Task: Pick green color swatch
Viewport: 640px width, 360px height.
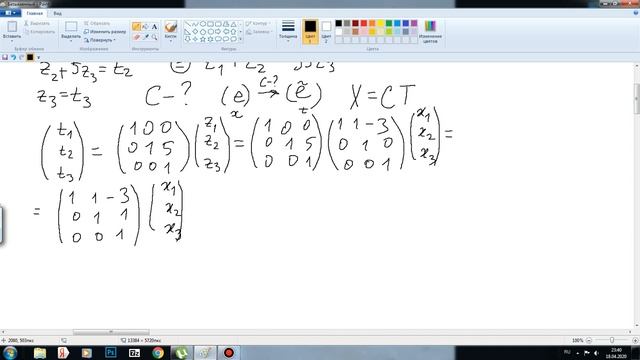Action: point(389,23)
